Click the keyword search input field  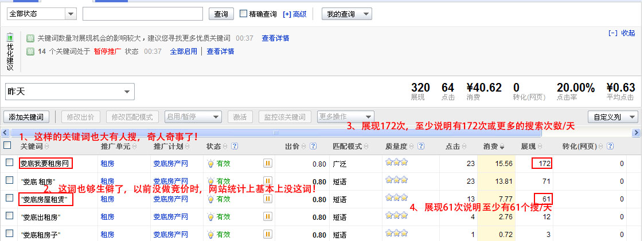(142, 14)
